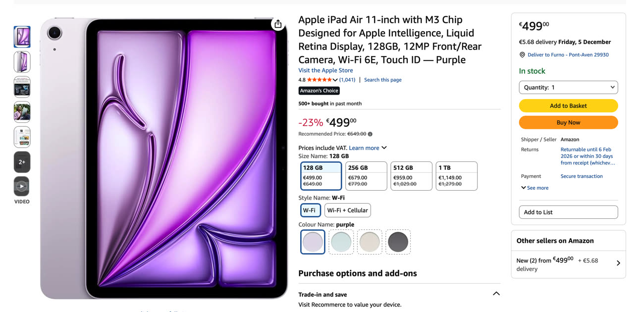Open other sellers arrow chevron
Viewport: 644px width, 312px height.
pos(618,263)
